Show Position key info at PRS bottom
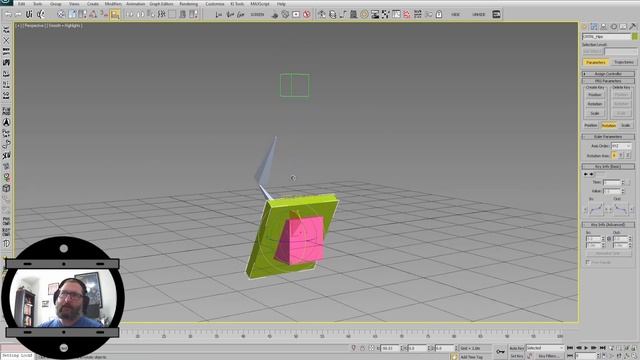Image resolution: width=640 pixels, height=360 pixels. click(591, 125)
